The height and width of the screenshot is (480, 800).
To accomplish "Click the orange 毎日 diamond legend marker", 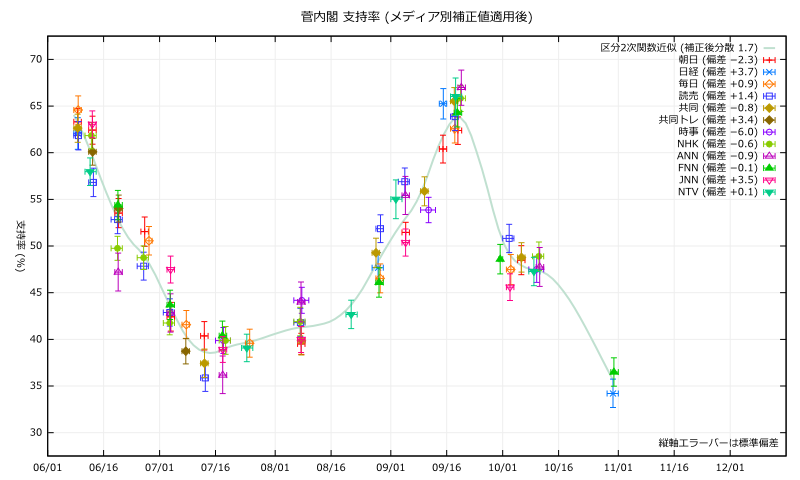I will [770, 84].
